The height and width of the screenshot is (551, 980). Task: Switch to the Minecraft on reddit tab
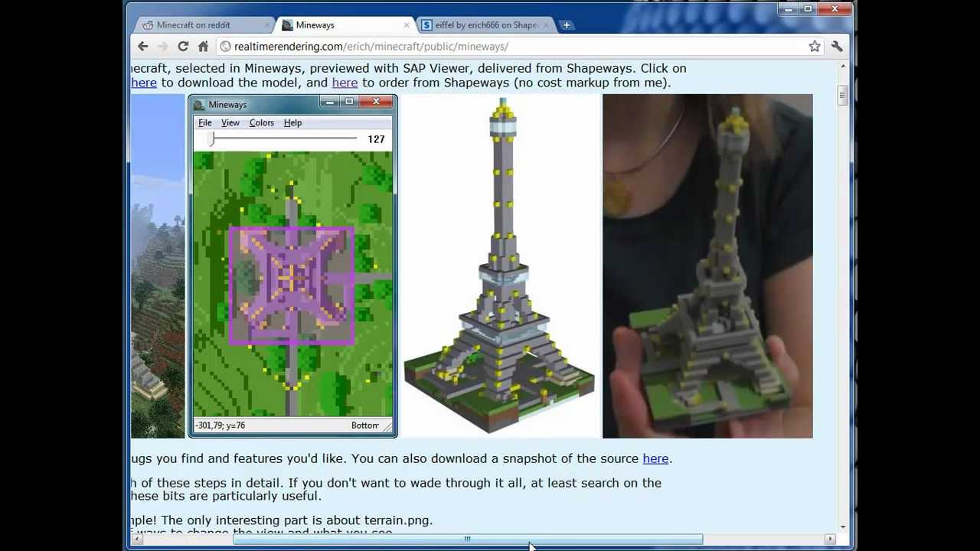[201, 25]
